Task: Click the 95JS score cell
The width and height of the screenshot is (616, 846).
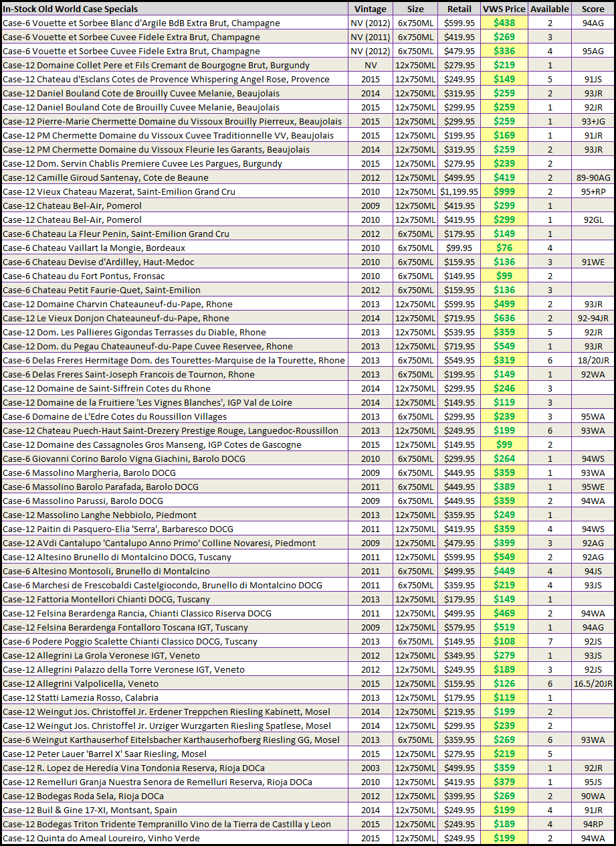Action: pos(593,782)
